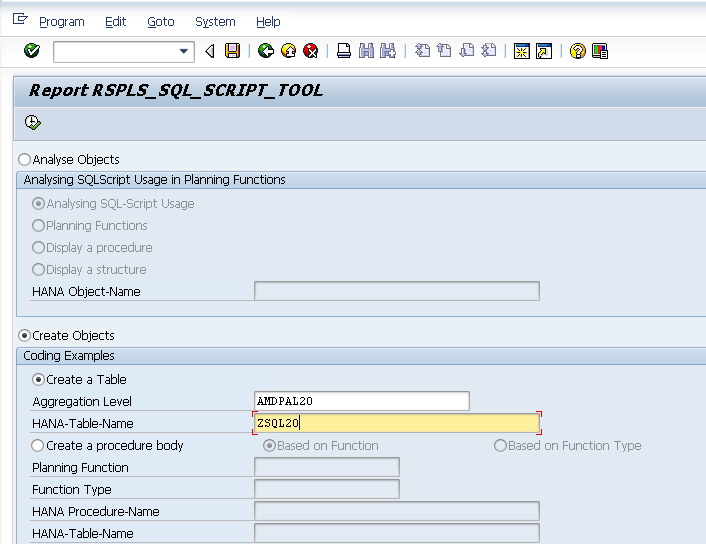Click Analysing SQLScript Usage in Planning Functions header

coord(154,180)
